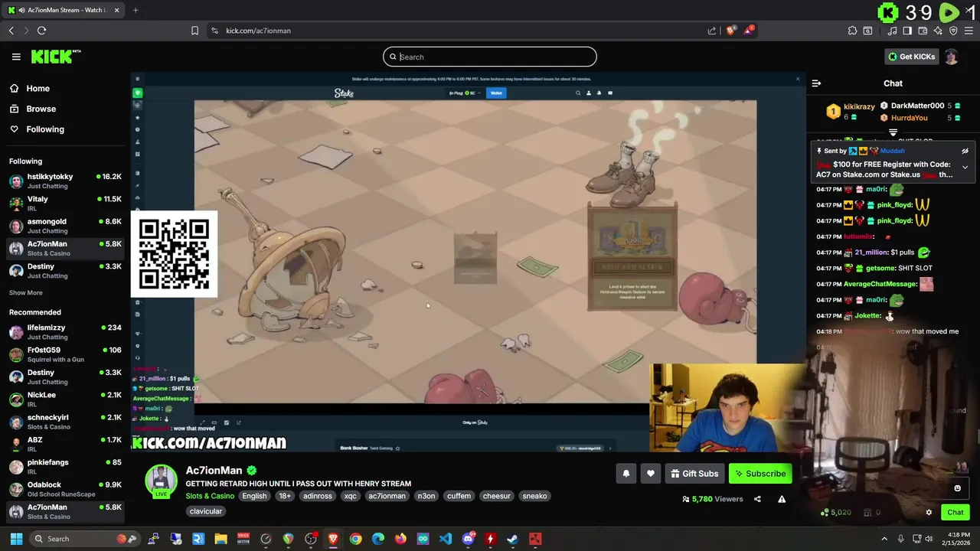Open volume control in system tray
980x551 pixels.
tap(929, 539)
